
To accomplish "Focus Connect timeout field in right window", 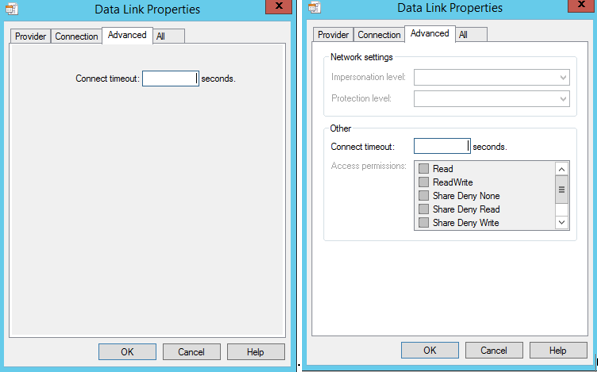I will click(x=442, y=146).
